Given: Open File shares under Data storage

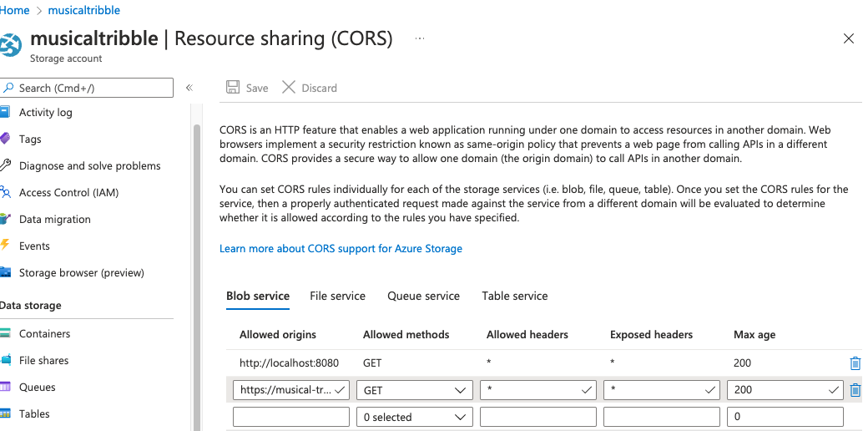Looking at the screenshot, I should 43,360.
